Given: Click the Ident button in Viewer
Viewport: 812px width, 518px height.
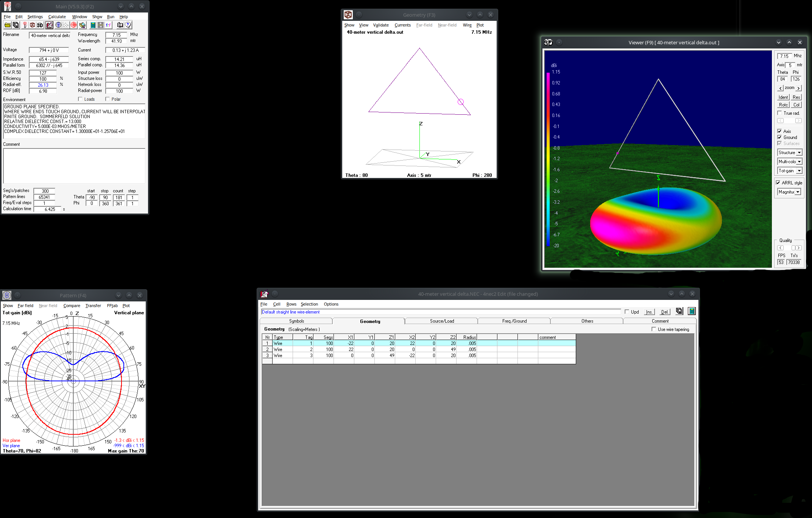Looking at the screenshot, I should click(783, 97).
